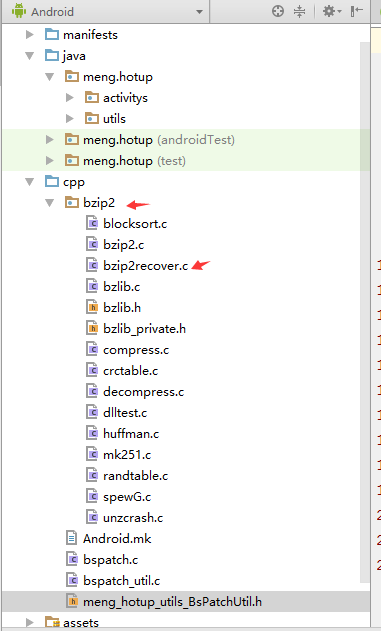Select file blocksort.c

point(135,224)
